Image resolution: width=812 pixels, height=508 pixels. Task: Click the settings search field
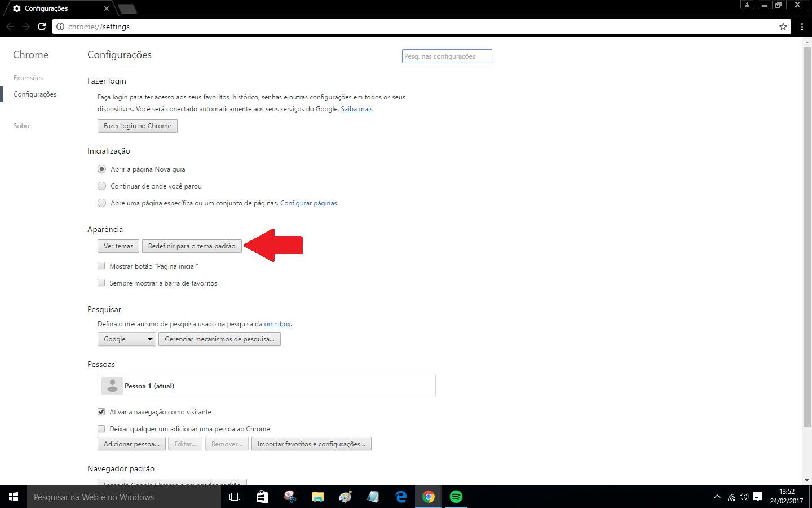tap(447, 56)
